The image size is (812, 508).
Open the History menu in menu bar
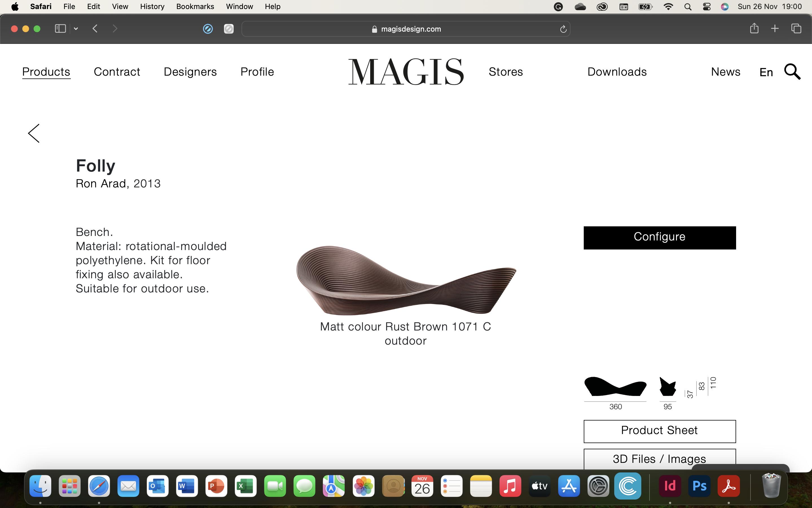click(x=152, y=6)
